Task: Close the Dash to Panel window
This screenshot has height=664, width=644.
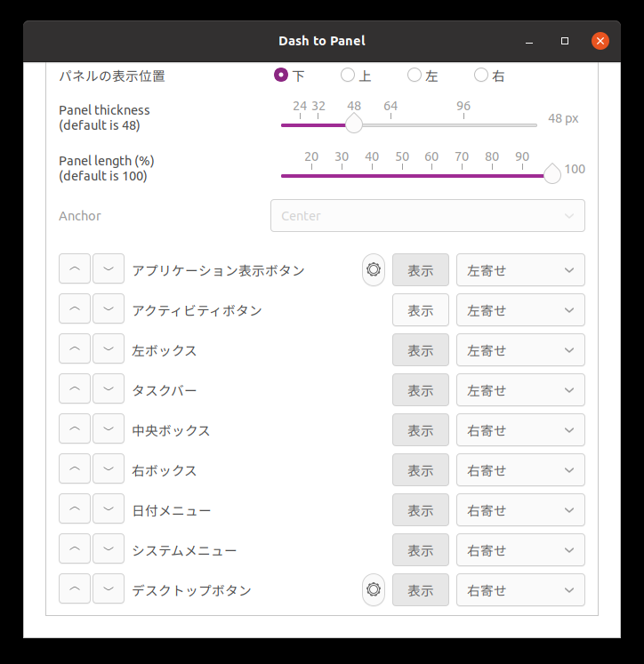Action: click(600, 41)
